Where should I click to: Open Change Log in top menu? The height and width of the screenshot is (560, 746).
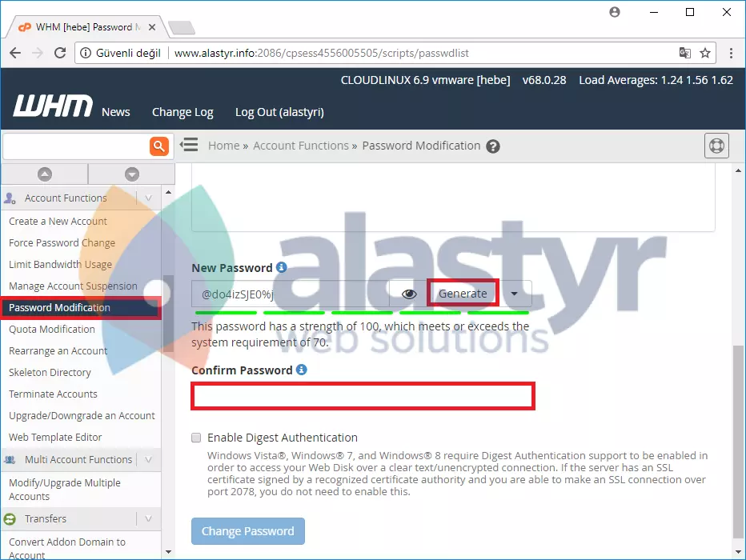[x=182, y=112]
